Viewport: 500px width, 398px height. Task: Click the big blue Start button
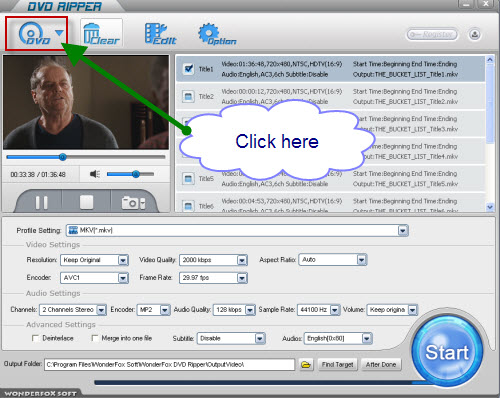447,351
